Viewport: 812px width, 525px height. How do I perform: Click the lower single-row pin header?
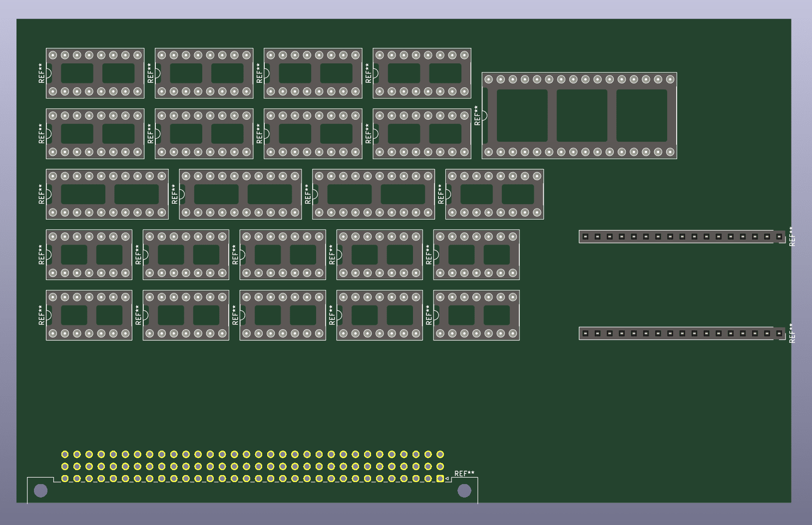[x=682, y=333]
